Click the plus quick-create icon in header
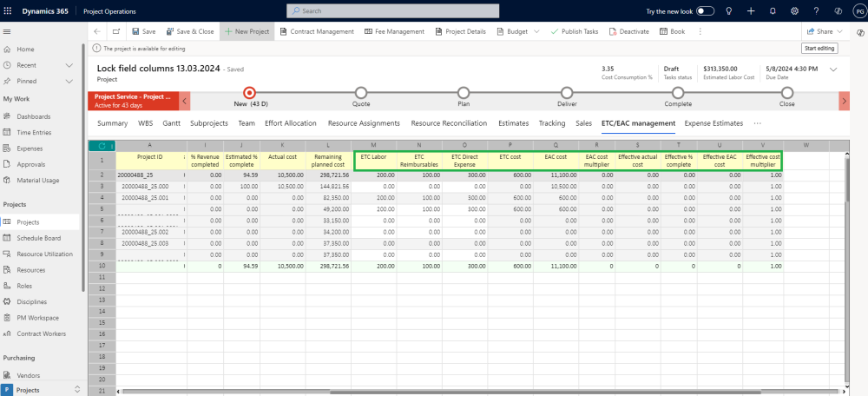The image size is (868, 396). coord(750,11)
